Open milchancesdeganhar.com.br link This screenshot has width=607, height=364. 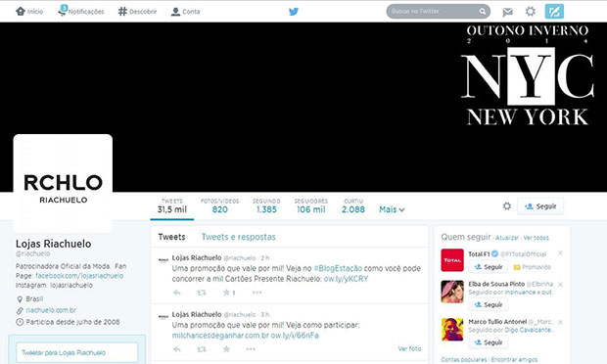click(220, 336)
